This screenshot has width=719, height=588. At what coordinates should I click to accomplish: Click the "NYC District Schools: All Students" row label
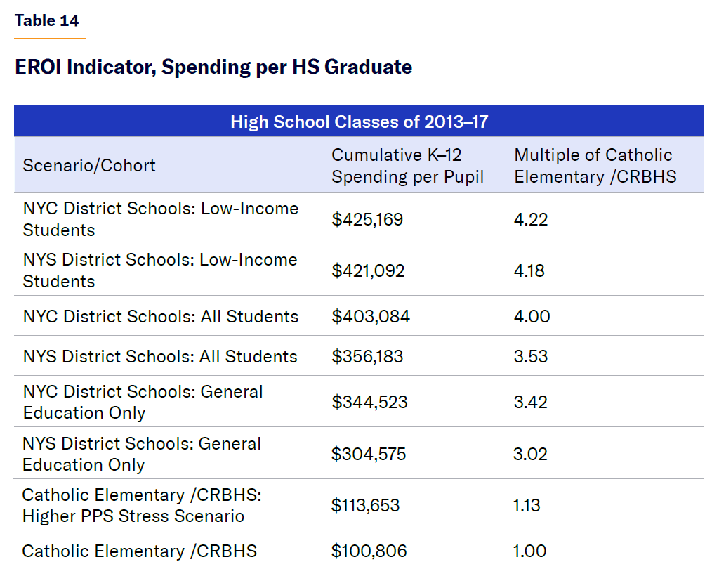(x=161, y=317)
